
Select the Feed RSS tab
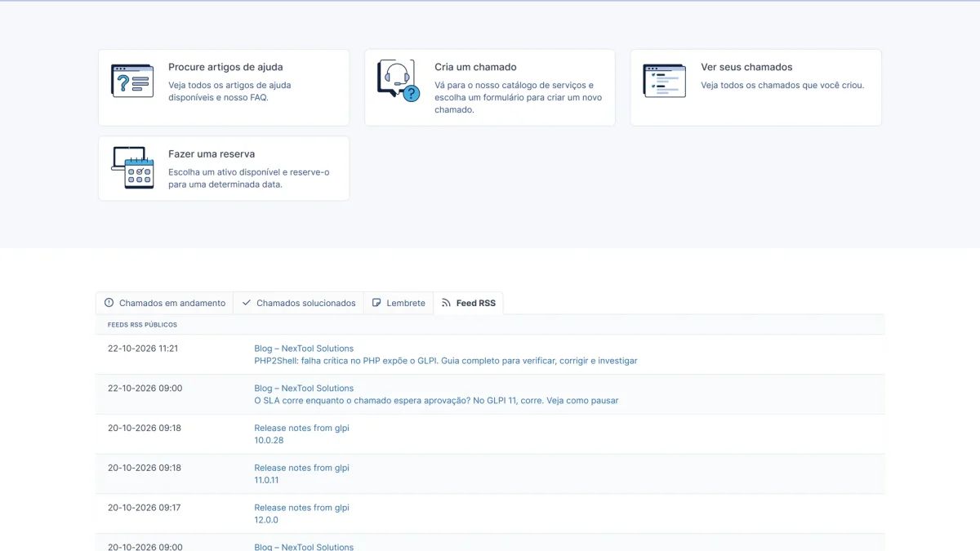469,303
